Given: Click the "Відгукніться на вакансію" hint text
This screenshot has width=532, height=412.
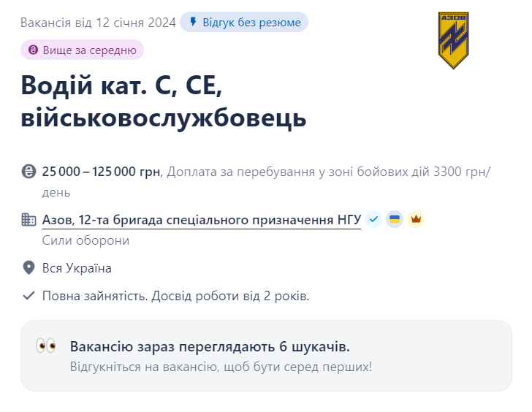Looking at the screenshot, I should pyautogui.click(x=221, y=366).
